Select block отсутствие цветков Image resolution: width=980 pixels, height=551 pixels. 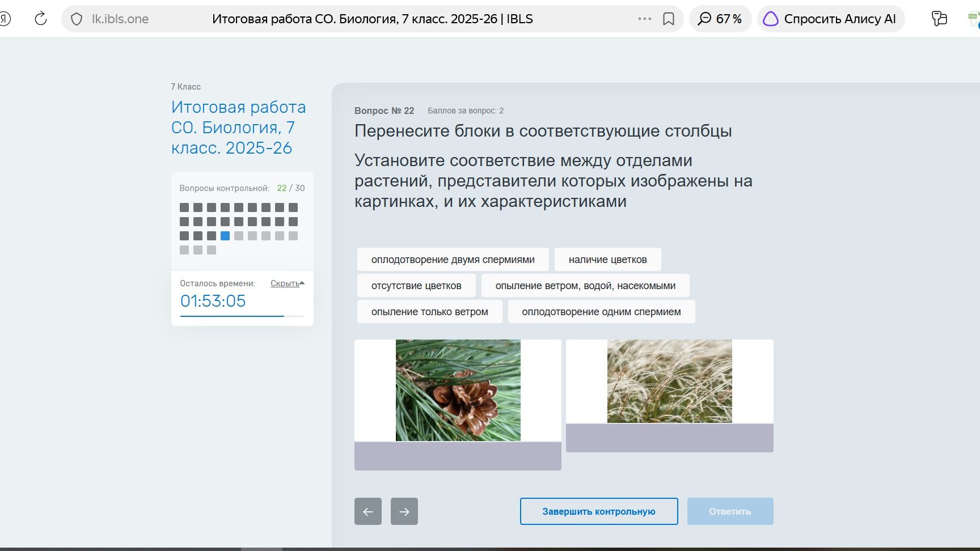[x=416, y=286]
